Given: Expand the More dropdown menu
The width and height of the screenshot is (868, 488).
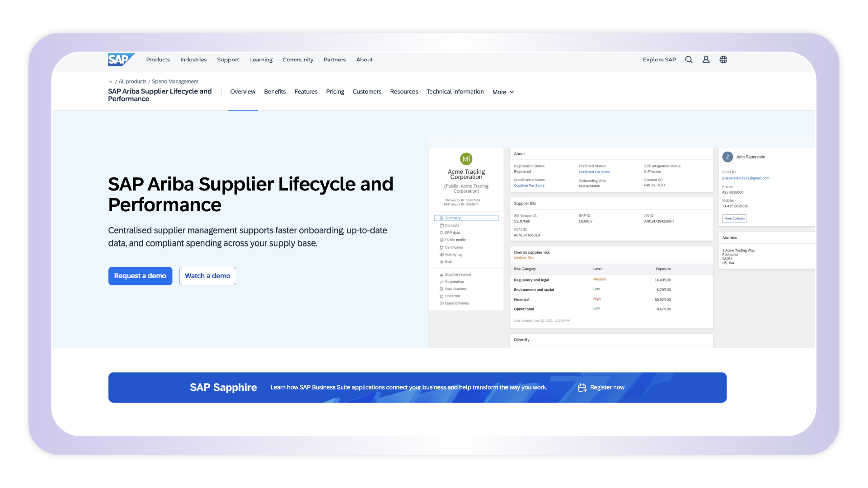Looking at the screenshot, I should tap(503, 92).
